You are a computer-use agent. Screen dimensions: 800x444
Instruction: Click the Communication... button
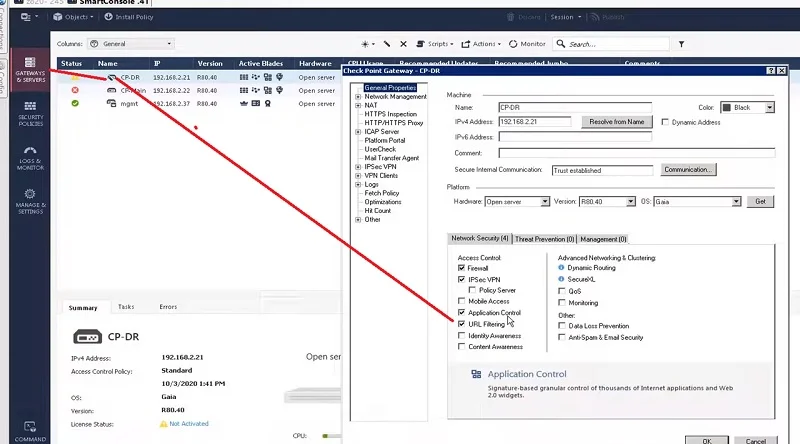click(x=688, y=169)
